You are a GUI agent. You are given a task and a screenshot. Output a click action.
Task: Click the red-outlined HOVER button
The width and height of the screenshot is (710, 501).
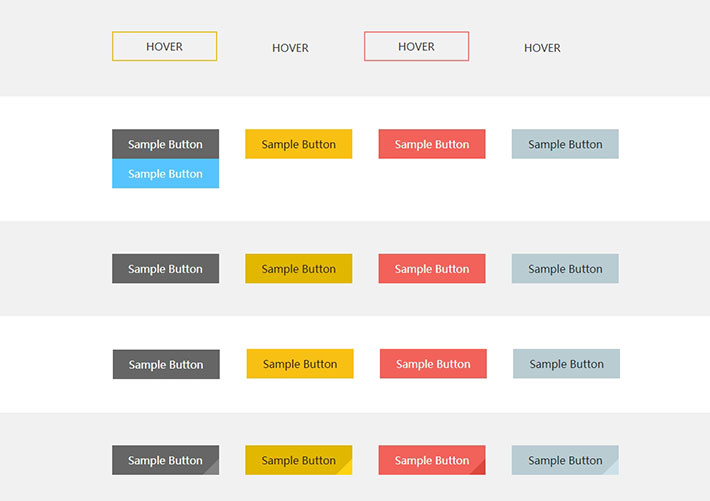point(416,47)
